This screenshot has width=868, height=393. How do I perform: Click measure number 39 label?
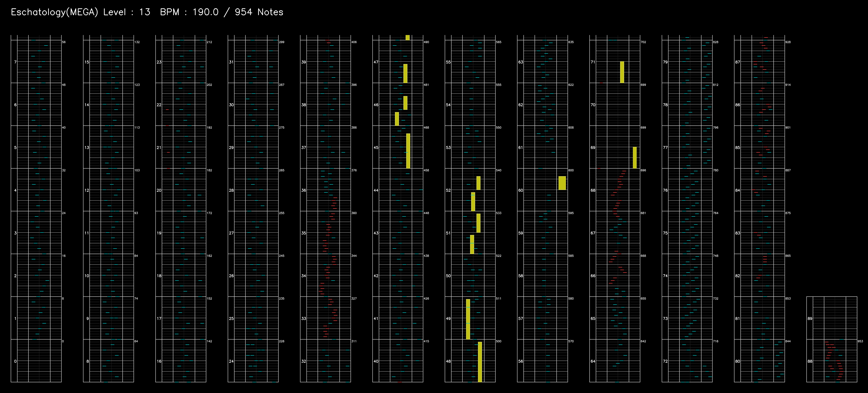click(x=304, y=62)
